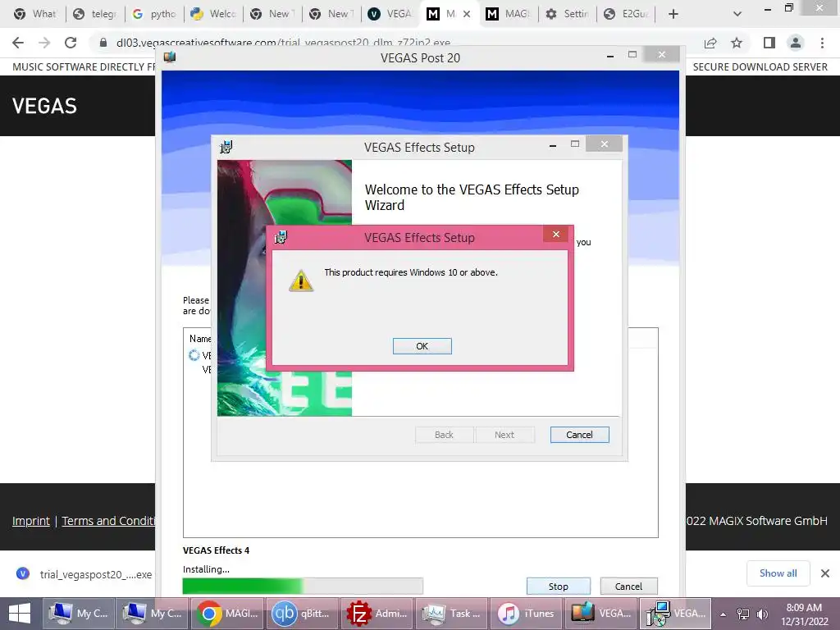840x630 pixels.
Task: Click the setup wizard title bar icon
Action: pyautogui.click(x=226, y=147)
